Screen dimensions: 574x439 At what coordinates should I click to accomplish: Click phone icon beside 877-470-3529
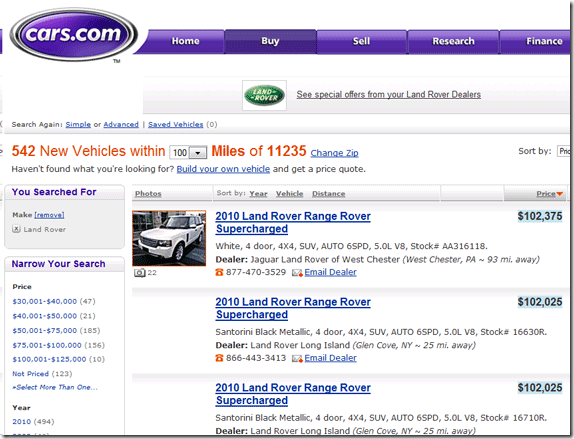219,272
